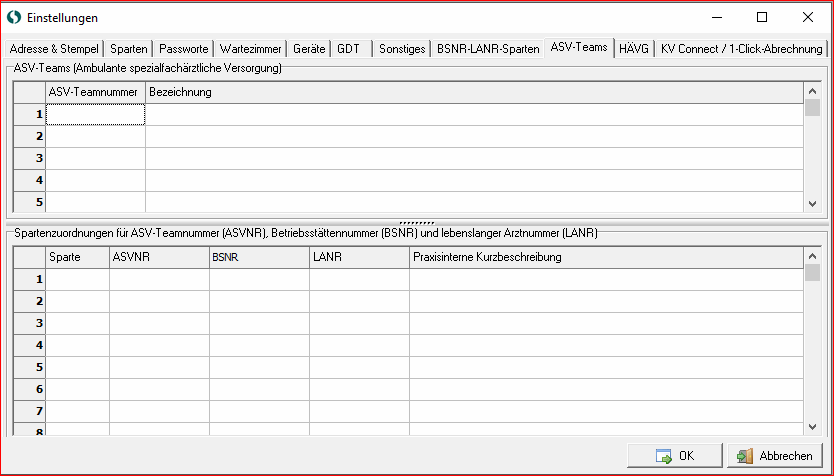
Task: Click the first ASV-Teamnummer cell
Action: 96,115
